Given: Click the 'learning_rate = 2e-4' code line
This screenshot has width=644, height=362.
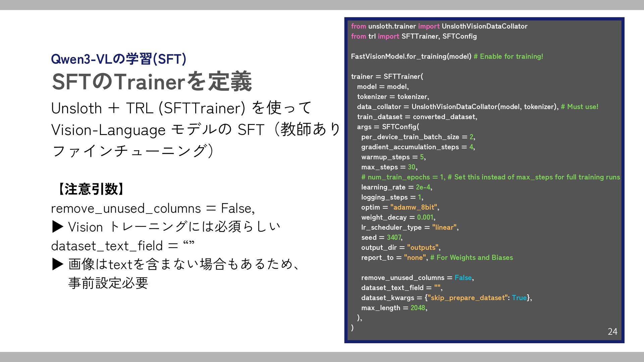Looking at the screenshot, I should 396,187.
